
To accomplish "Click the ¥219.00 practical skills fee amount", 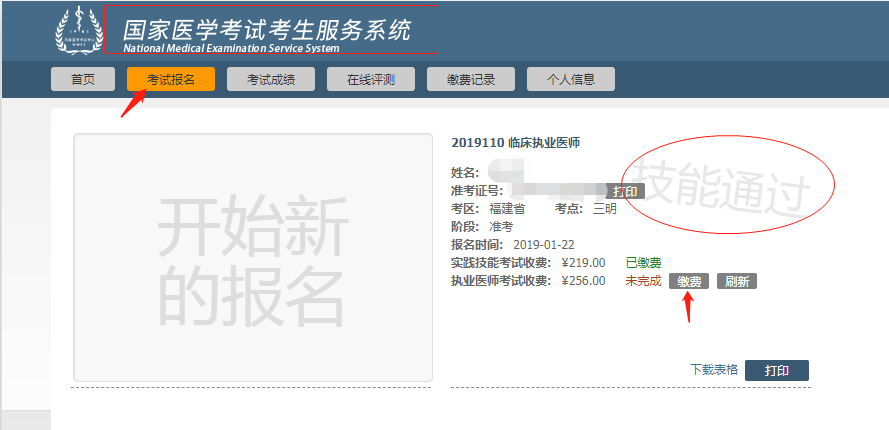I will click(x=584, y=262).
